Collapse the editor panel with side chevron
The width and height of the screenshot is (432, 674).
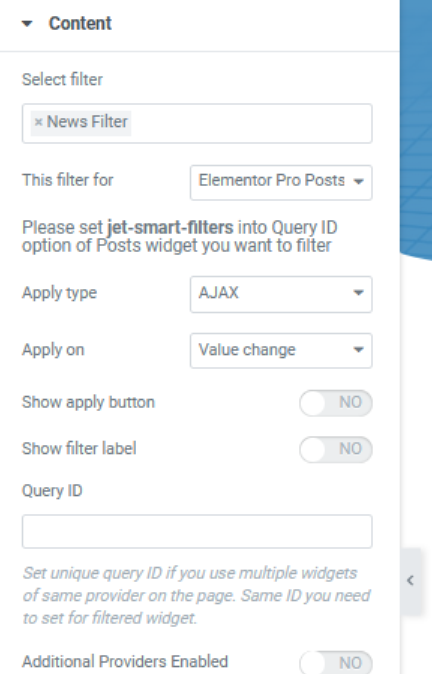(411, 581)
